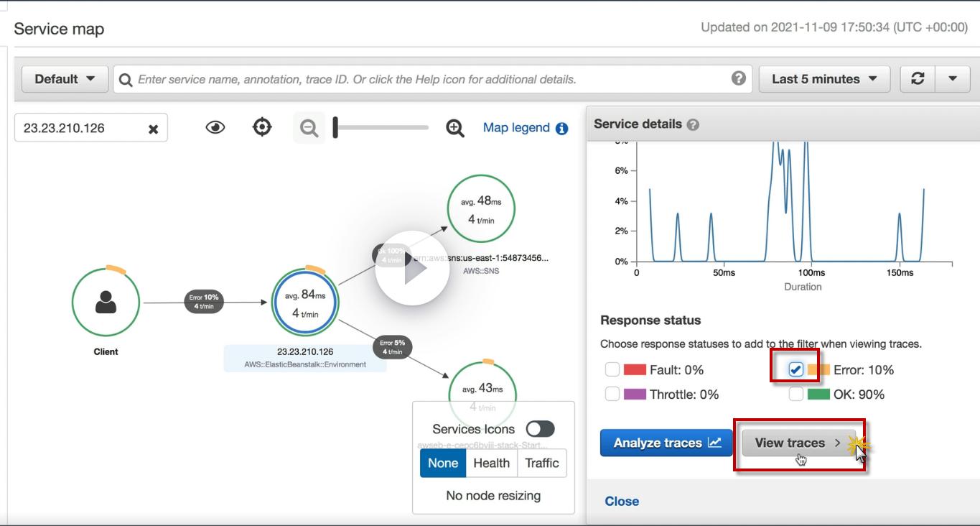Open the Last 5 minutes dropdown
Image resolution: width=980 pixels, height=526 pixels.
coord(824,79)
